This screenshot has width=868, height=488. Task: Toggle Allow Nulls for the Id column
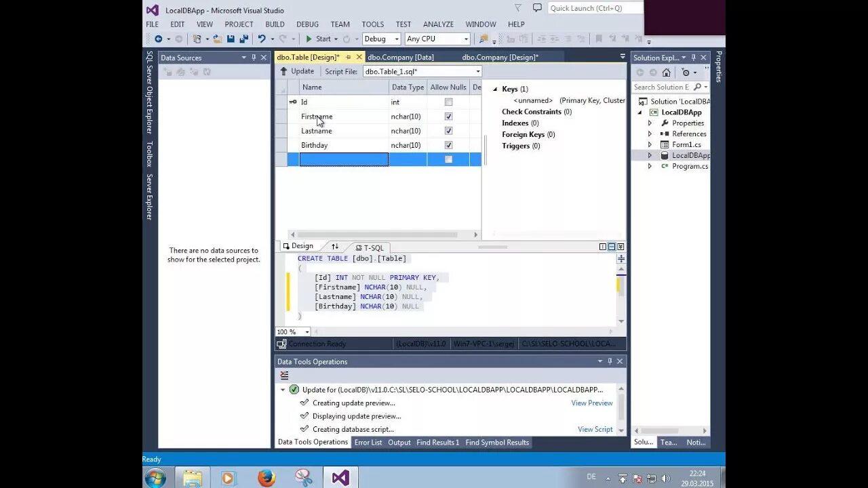(448, 102)
